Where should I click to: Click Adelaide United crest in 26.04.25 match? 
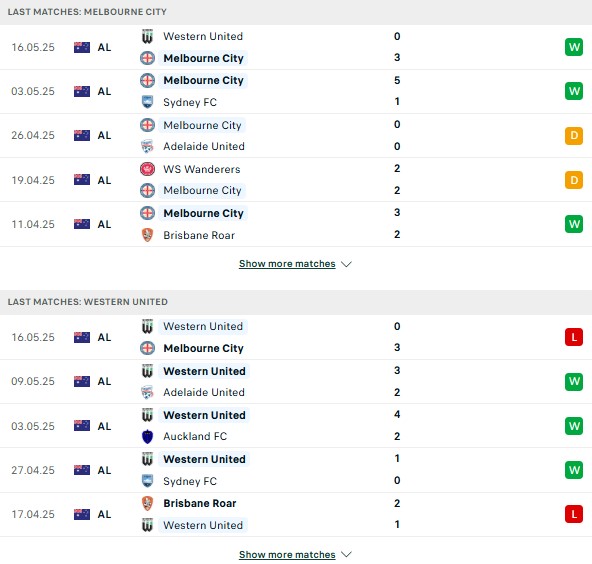[x=147, y=146]
